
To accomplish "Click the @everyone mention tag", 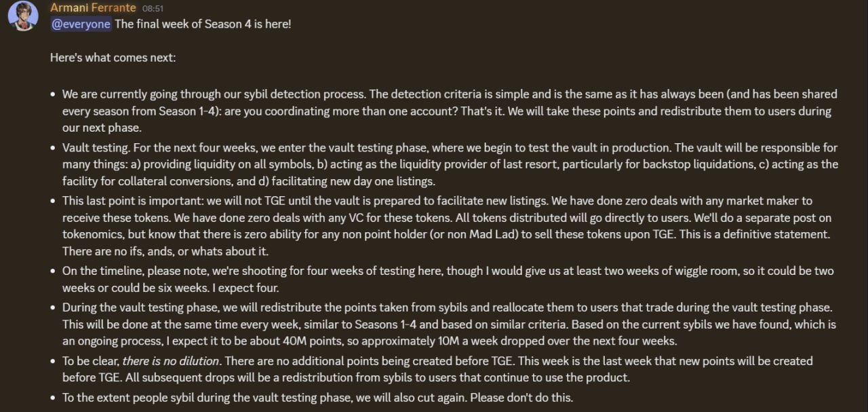I will click(80, 24).
